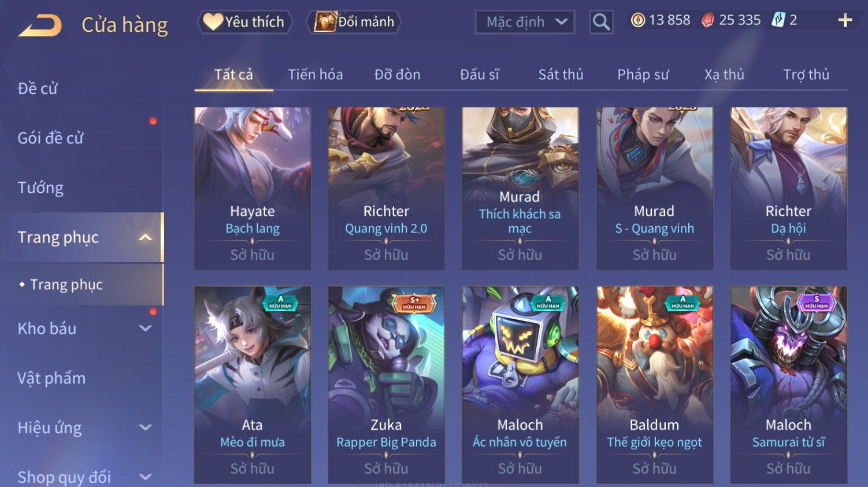The width and height of the screenshot is (868, 487).
Task: Expand the Kho báu sidebar section
Action: tap(145, 328)
